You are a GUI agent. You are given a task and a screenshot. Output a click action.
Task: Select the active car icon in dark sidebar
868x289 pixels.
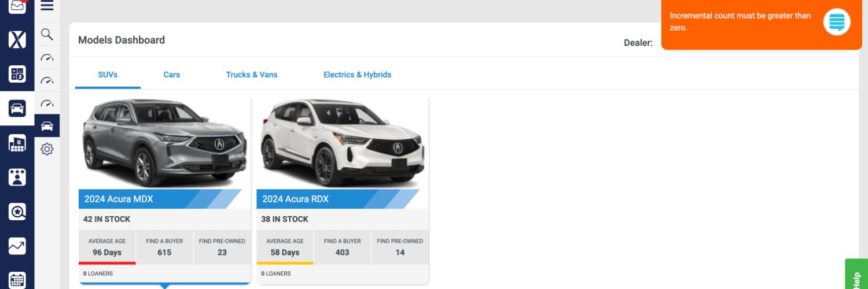(x=17, y=108)
